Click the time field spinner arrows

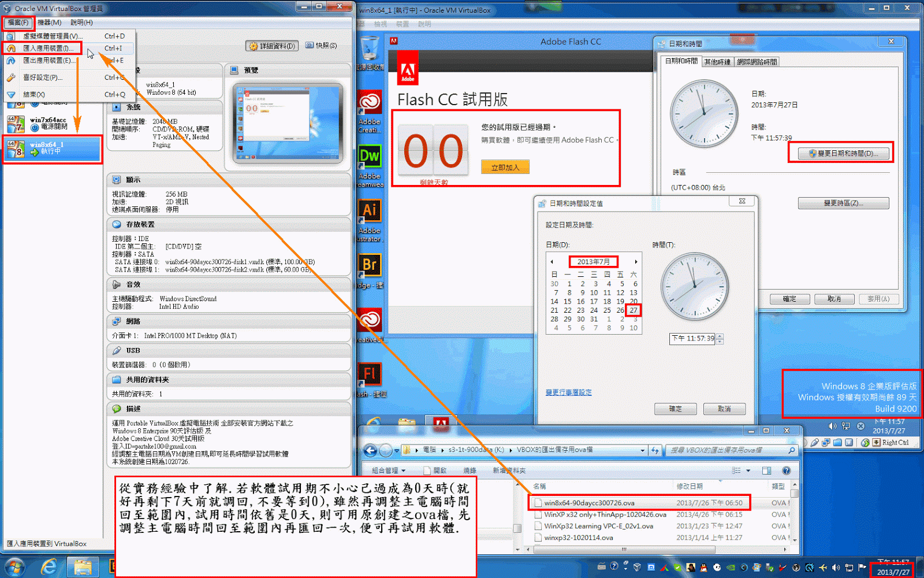click(720, 339)
